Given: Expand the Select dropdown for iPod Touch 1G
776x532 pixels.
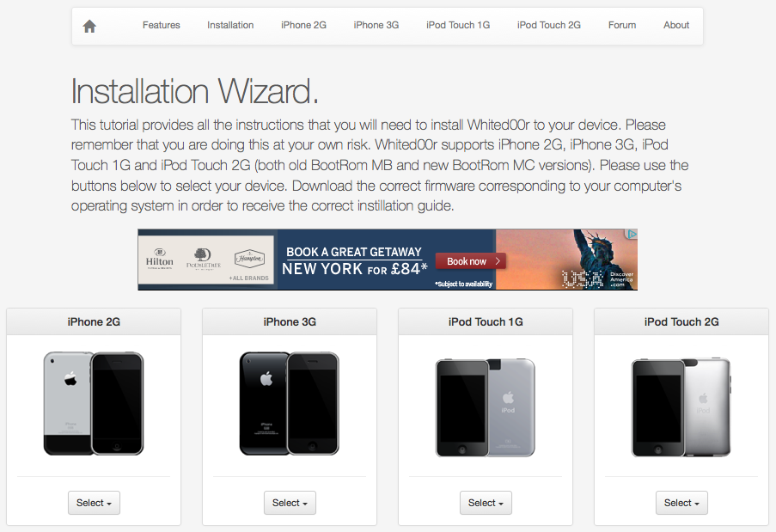Looking at the screenshot, I should pyautogui.click(x=486, y=503).
